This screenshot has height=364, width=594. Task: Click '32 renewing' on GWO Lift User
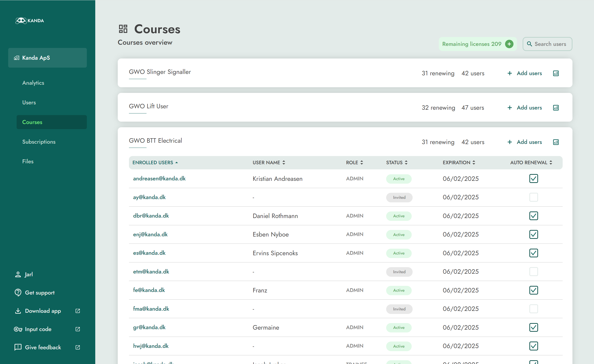point(438,108)
